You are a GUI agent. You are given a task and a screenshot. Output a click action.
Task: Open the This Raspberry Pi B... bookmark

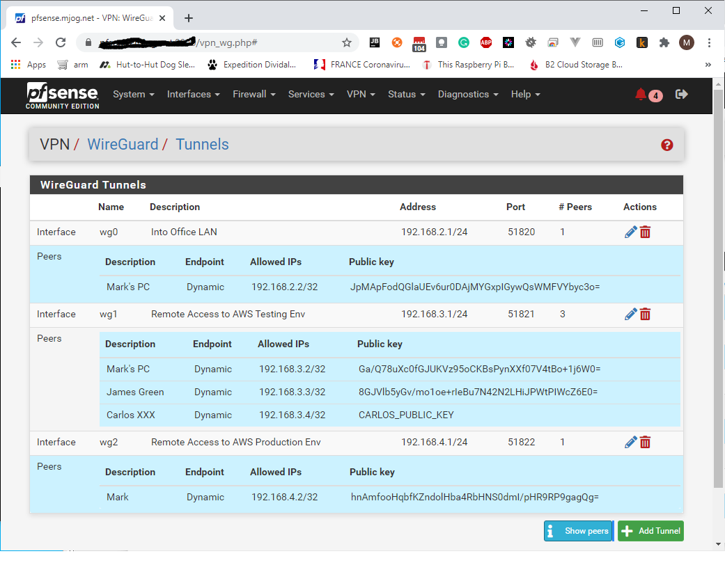tap(469, 65)
